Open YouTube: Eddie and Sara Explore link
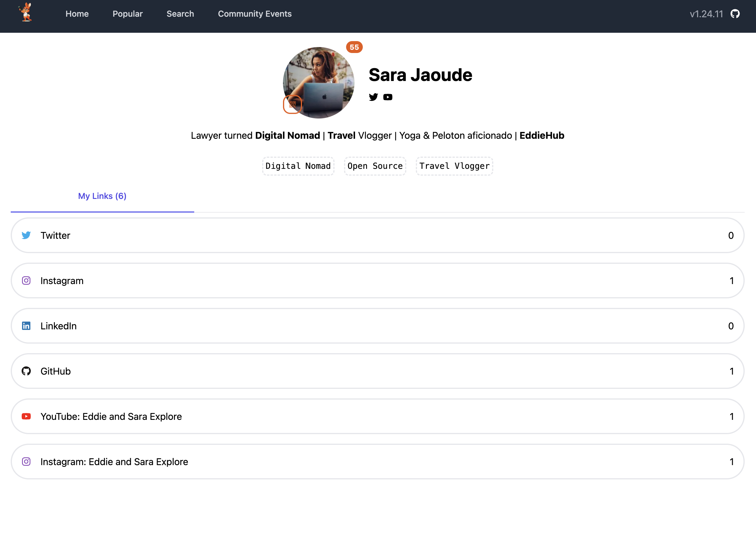This screenshot has width=756, height=533. click(x=378, y=417)
